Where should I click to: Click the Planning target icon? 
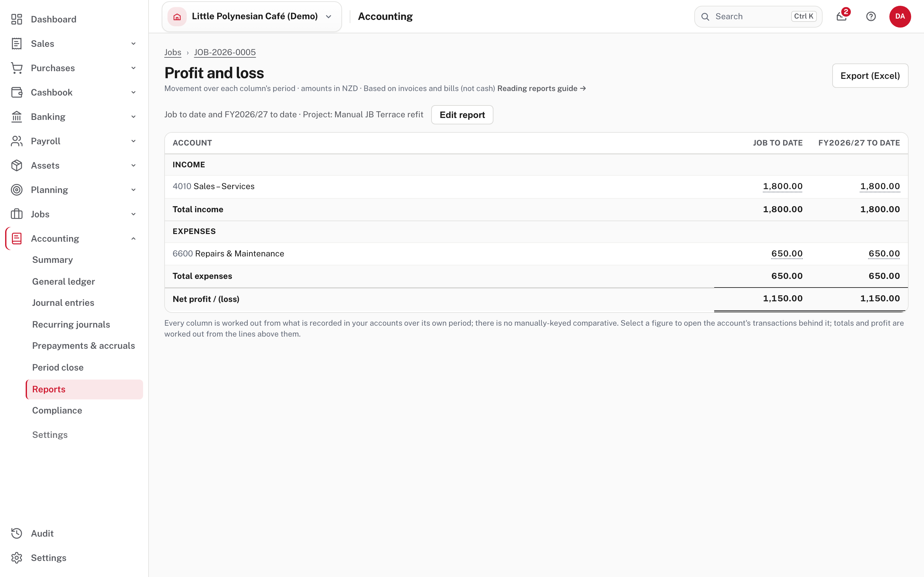coord(17,190)
